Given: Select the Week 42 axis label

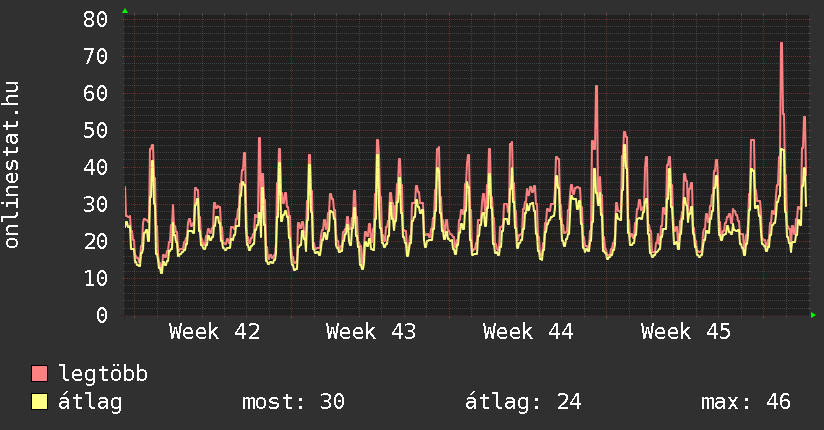Looking at the screenshot, I should 215,332.
